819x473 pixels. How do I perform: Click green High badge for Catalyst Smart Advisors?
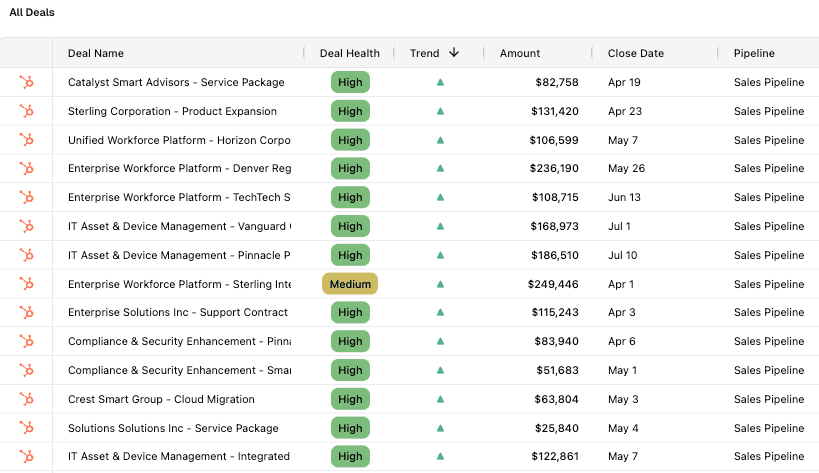click(x=350, y=82)
